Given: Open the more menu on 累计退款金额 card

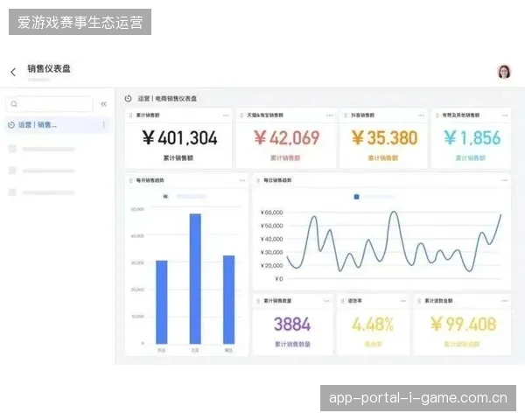Looking at the screenshot, I should coord(505,301).
